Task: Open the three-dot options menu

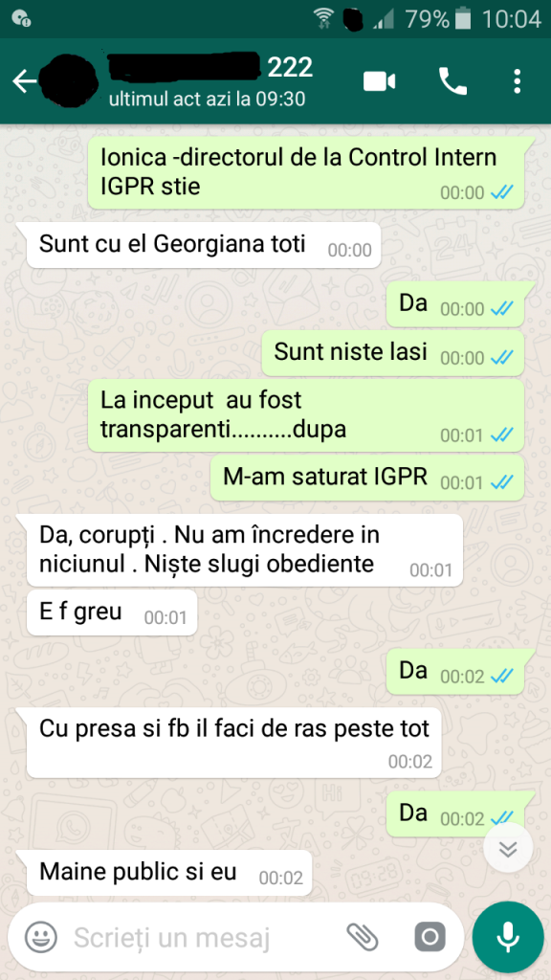Action: (x=517, y=82)
